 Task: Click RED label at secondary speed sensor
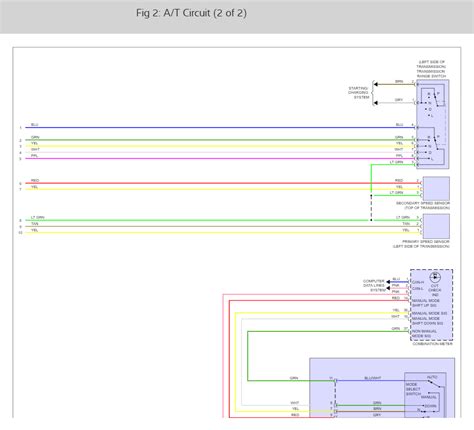point(399,180)
